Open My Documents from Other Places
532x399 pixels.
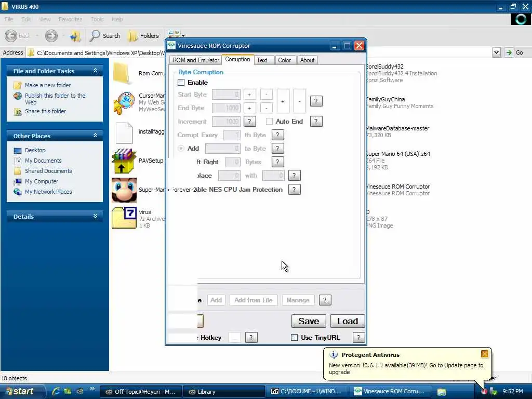tap(43, 161)
